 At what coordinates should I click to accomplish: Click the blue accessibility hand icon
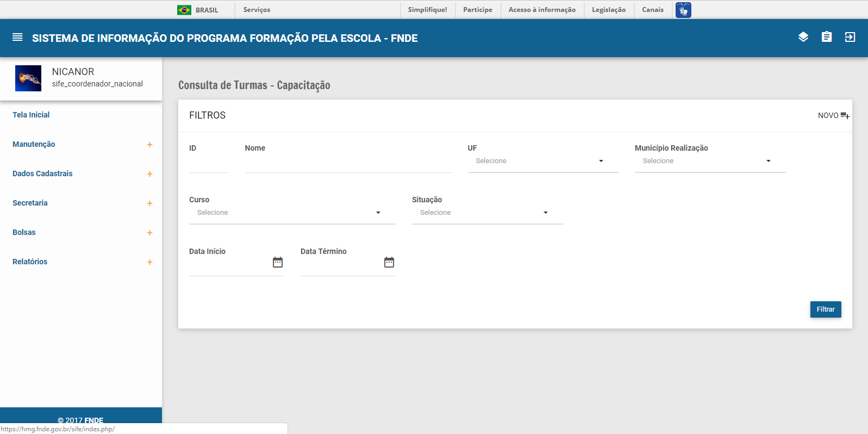[x=683, y=10]
